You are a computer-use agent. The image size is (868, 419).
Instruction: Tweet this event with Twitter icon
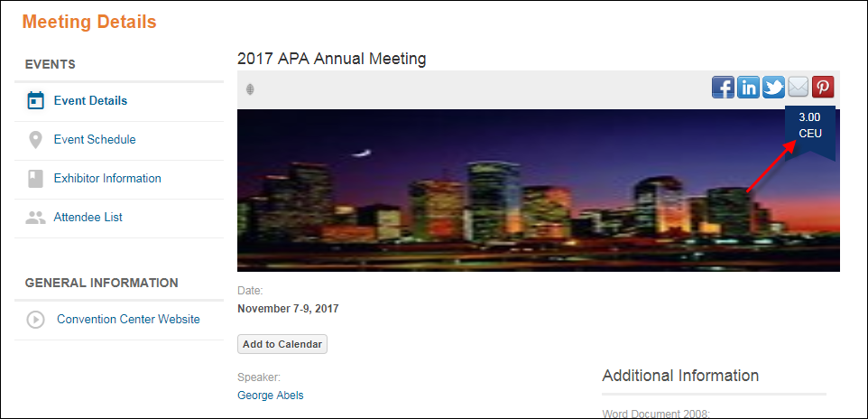[x=773, y=88]
